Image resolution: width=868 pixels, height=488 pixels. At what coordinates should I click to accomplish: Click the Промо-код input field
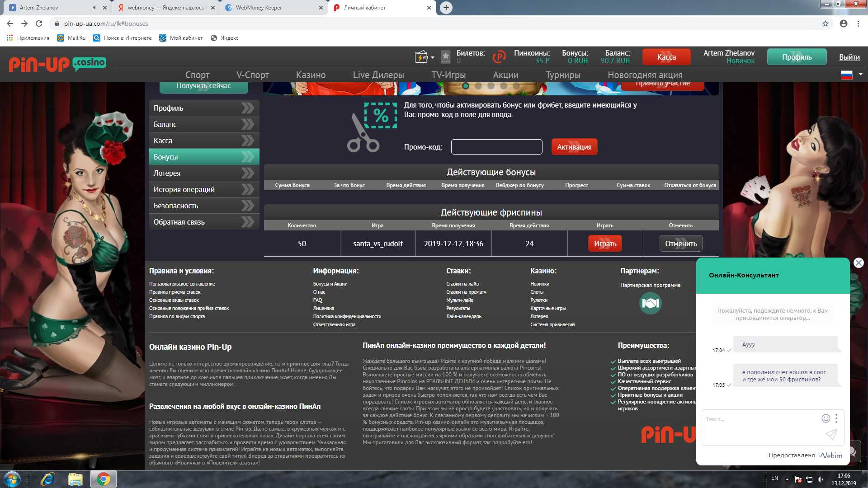[496, 147]
